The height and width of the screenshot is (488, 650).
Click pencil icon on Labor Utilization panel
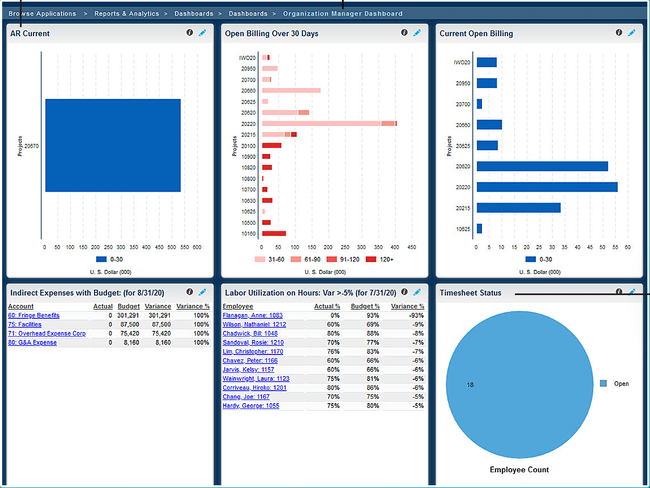418,292
